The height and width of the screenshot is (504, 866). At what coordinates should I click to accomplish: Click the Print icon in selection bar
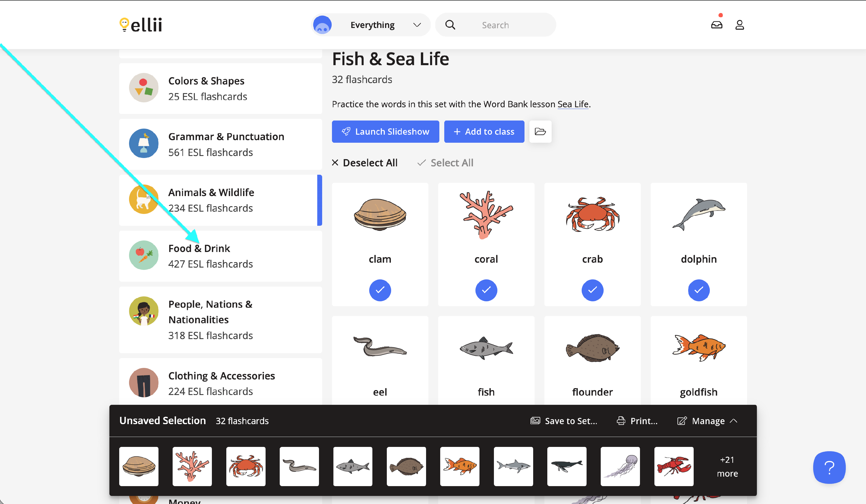621,421
